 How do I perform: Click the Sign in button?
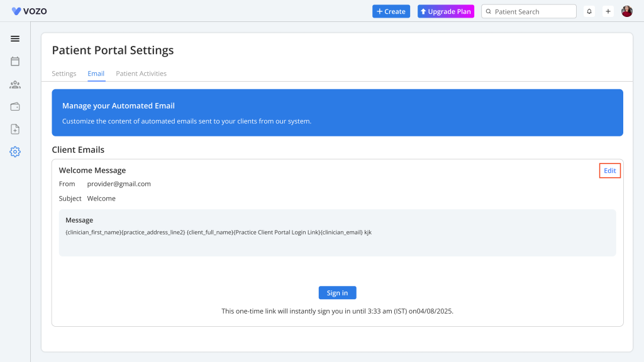[337, 293]
